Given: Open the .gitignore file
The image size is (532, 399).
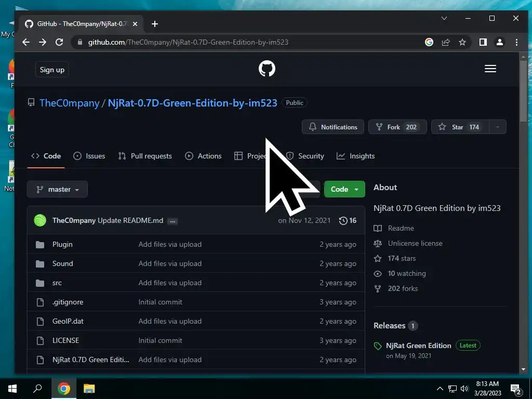Looking at the screenshot, I should (68, 302).
